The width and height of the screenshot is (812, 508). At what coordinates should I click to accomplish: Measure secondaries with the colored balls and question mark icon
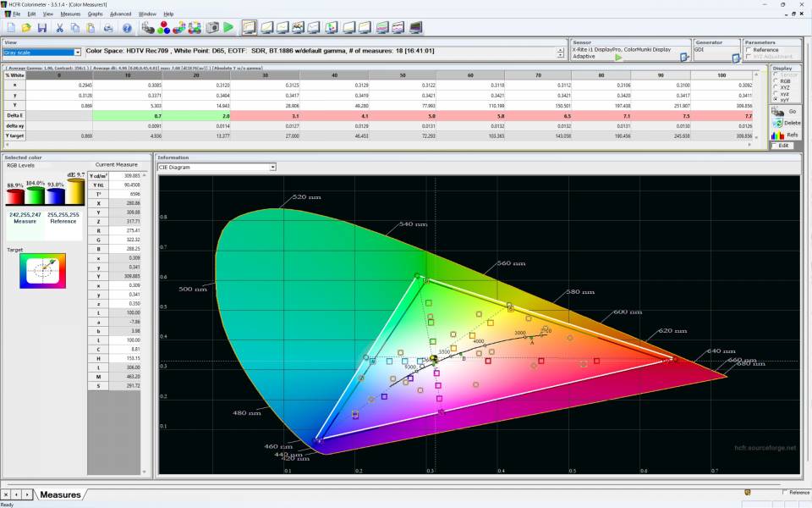[179, 27]
